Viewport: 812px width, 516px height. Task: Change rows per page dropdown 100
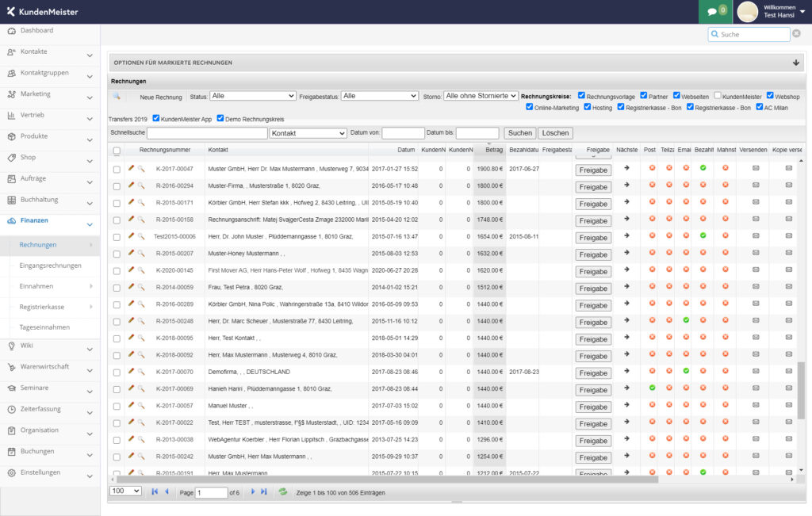point(125,491)
